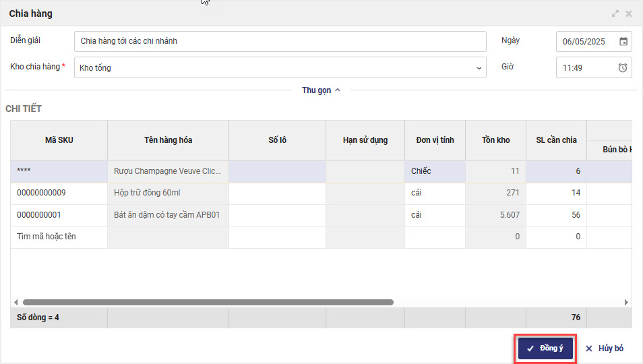
Task: Open the calendar date picker icon
Action: tap(623, 41)
